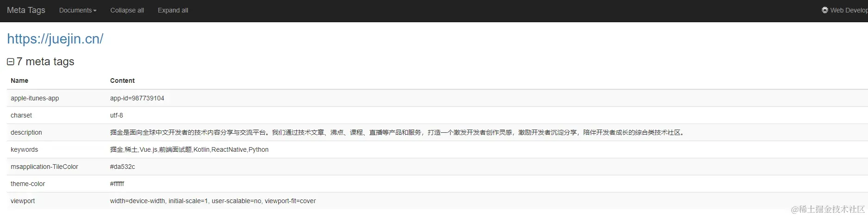Screen dimensions: 868x217
Task: Select the utf-8 charset value
Action: (117, 115)
